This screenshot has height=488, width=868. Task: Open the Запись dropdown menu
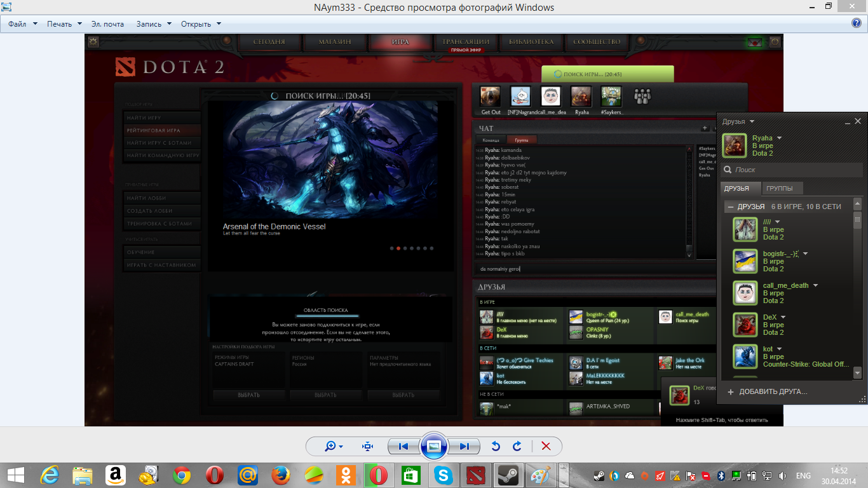point(154,24)
